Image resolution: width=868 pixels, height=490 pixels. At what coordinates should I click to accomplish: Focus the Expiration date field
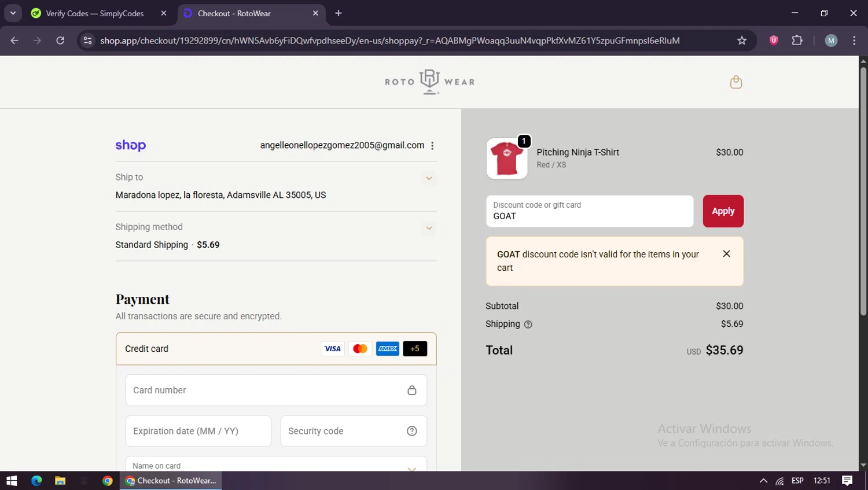[x=198, y=431]
